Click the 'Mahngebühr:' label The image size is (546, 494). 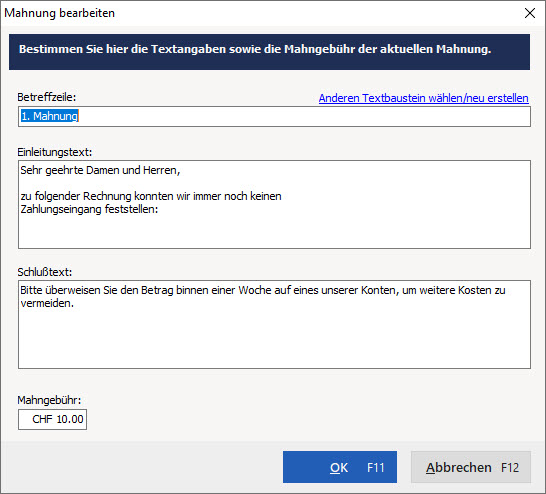(x=49, y=400)
